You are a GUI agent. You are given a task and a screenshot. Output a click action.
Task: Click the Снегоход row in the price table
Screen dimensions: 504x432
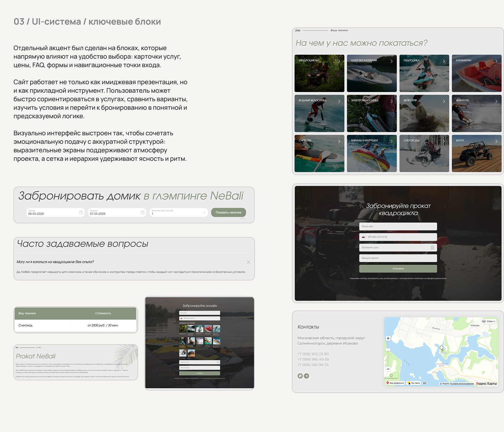76,325
